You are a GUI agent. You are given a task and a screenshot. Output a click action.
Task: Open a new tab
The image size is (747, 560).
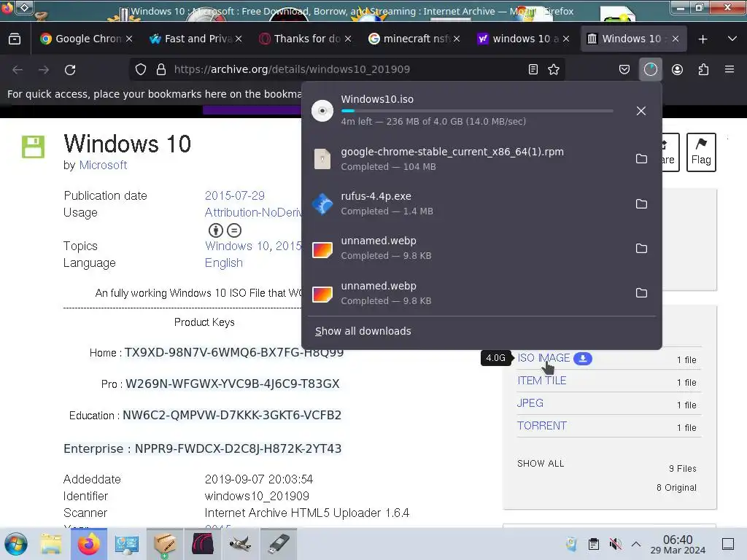[x=703, y=39]
